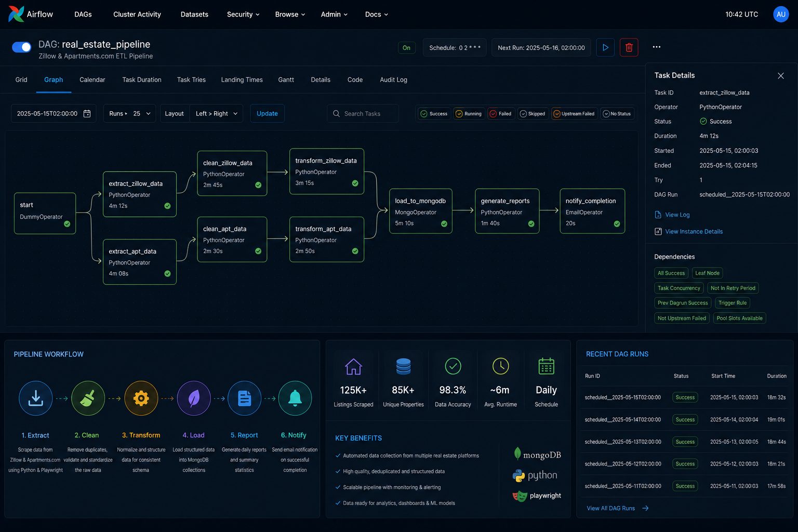Viewport: 798px width, 532px height.
Task: Close the Task Details panel
Action: pos(780,76)
